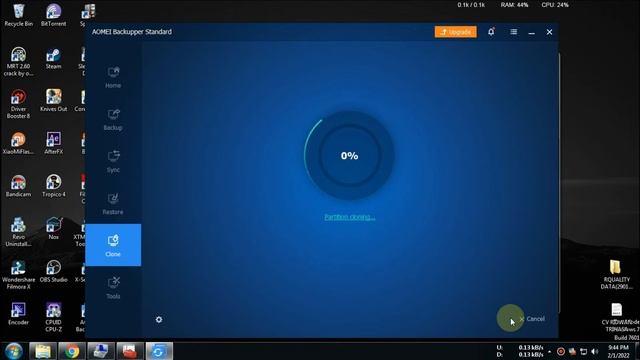The width and height of the screenshot is (640, 360).
Task: Cancel the partition clone operation
Action: [x=532, y=319]
